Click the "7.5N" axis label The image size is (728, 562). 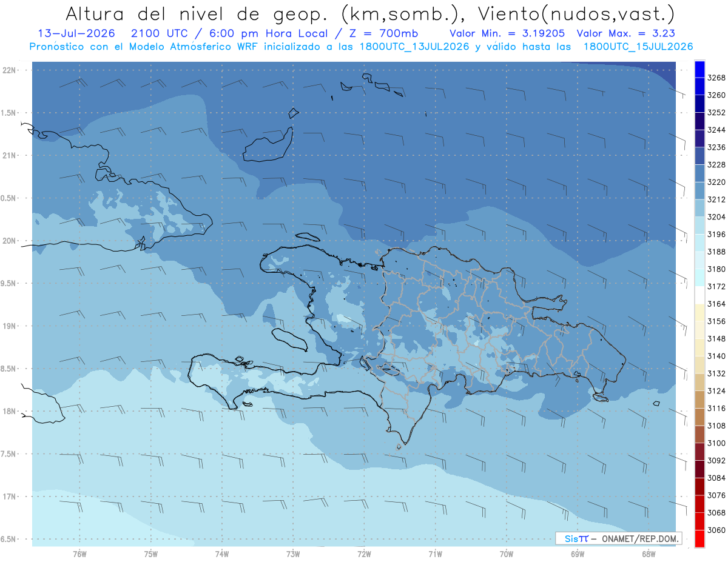tap(9, 454)
